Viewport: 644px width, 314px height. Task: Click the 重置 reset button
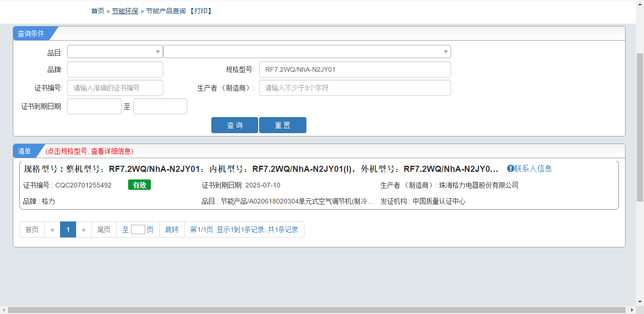(x=283, y=125)
